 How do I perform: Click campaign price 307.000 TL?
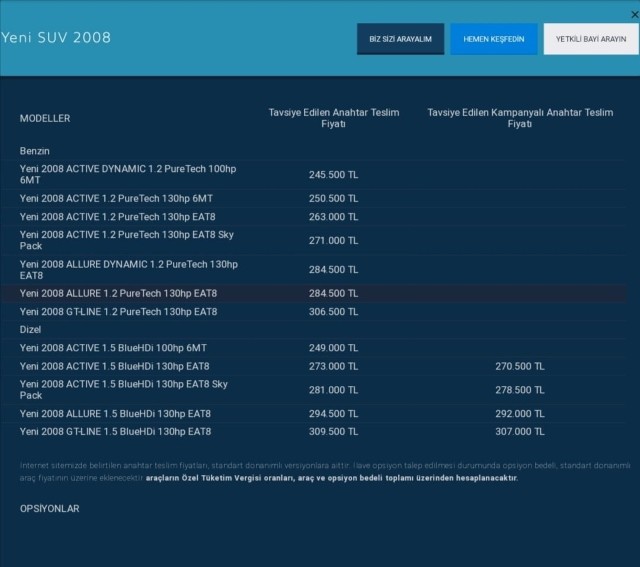tap(520, 431)
